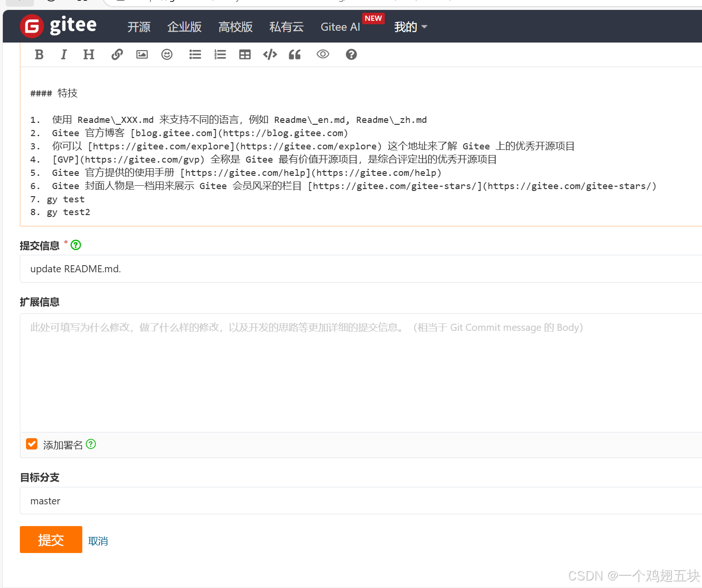The width and height of the screenshot is (702, 588).
Task: Click the gitee.com/explore line in editor
Action: pos(303,146)
